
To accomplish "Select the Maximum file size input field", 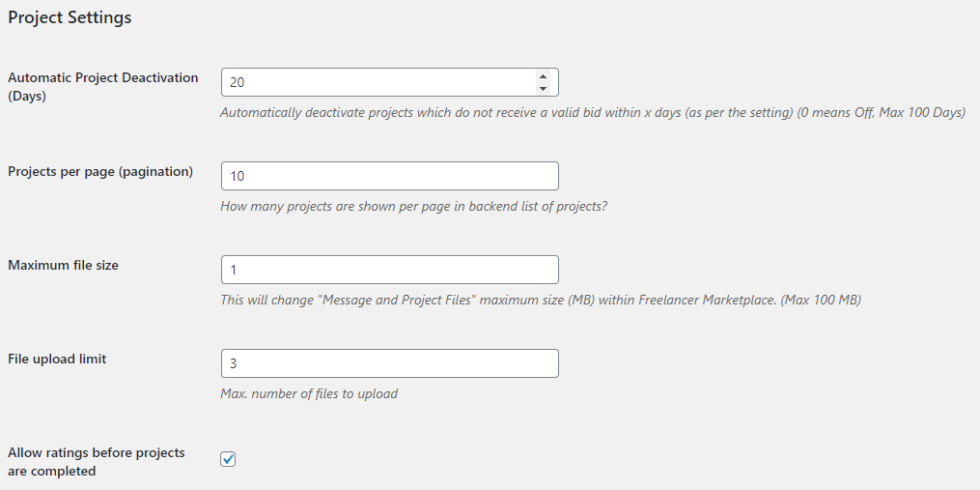I will [389, 270].
